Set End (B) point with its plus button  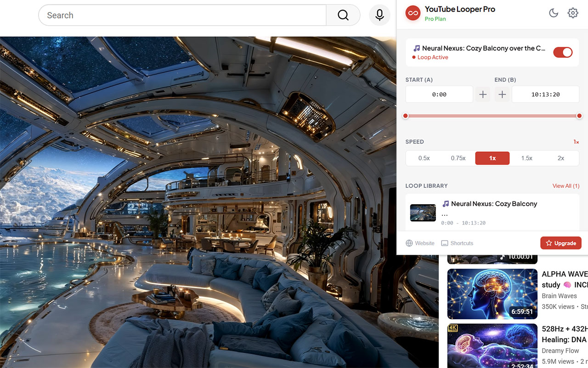(502, 94)
